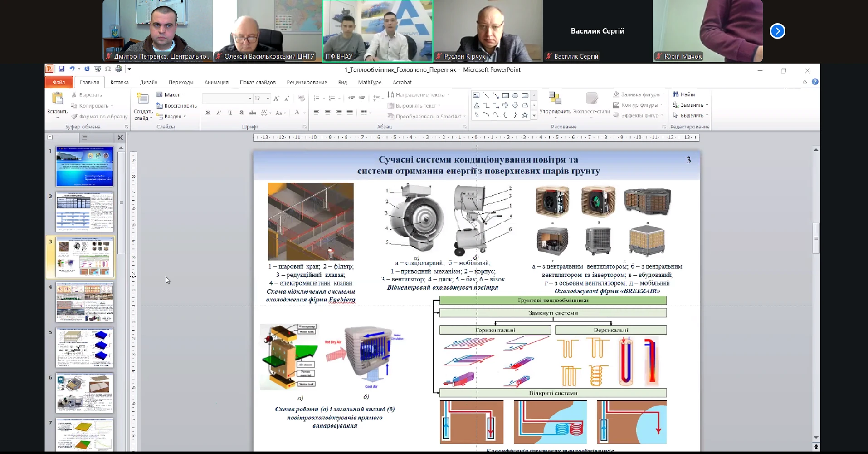Click the quick print icon
The width and height of the screenshot is (868, 454).
(x=118, y=69)
